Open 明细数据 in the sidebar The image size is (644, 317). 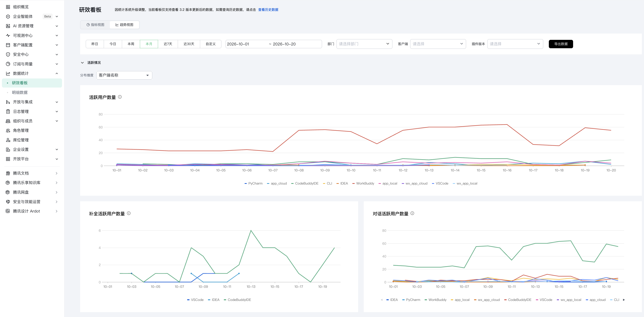(20, 93)
